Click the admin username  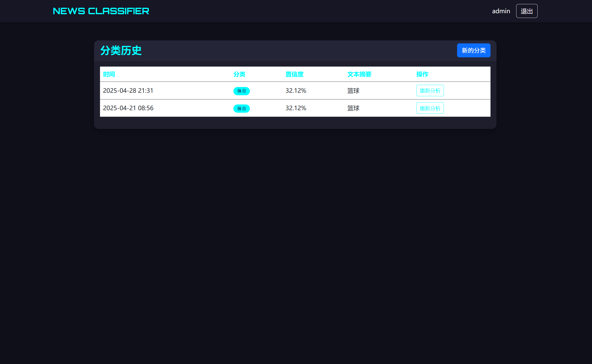pos(501,11)
